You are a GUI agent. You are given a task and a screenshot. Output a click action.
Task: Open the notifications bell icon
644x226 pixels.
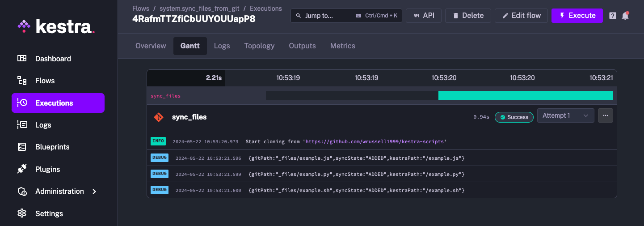[625, 16]
